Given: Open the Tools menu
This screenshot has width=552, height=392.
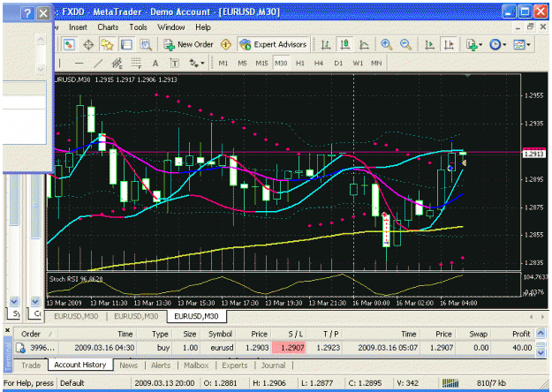Looking at the screenshot, I should (x=138, y=27).
